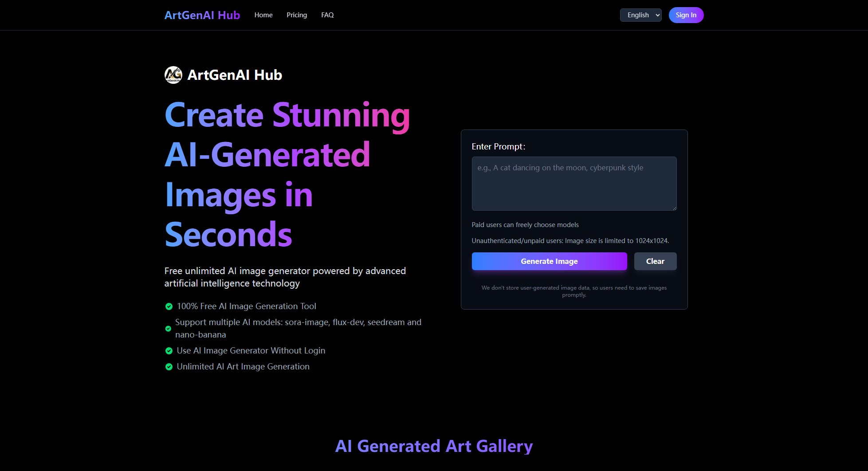Open the English language dropdown
Image resolution: width=868 pixels, height=471 pixels.
click(x=640, y=15)
